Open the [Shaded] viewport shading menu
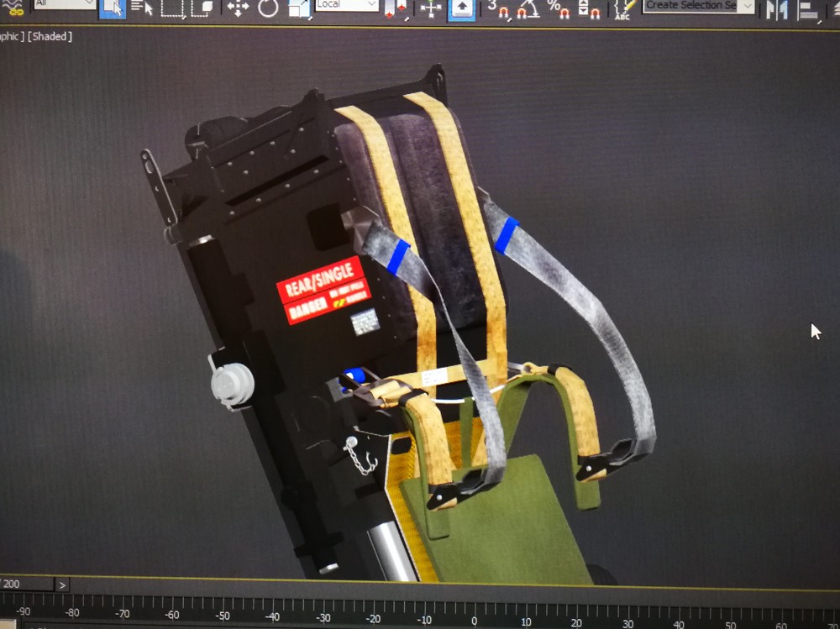840x629 pixels. tap(50, 36)
